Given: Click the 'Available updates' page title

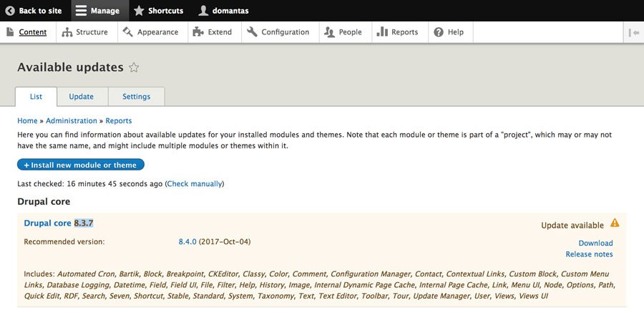Looking at the screenshot, I should 70,67.
